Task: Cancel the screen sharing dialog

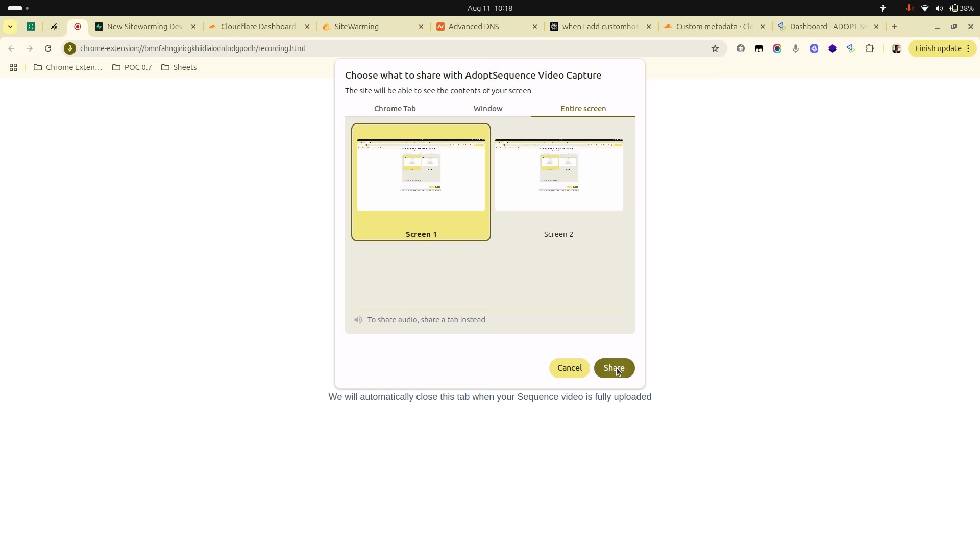Action: tap(569, 368)
